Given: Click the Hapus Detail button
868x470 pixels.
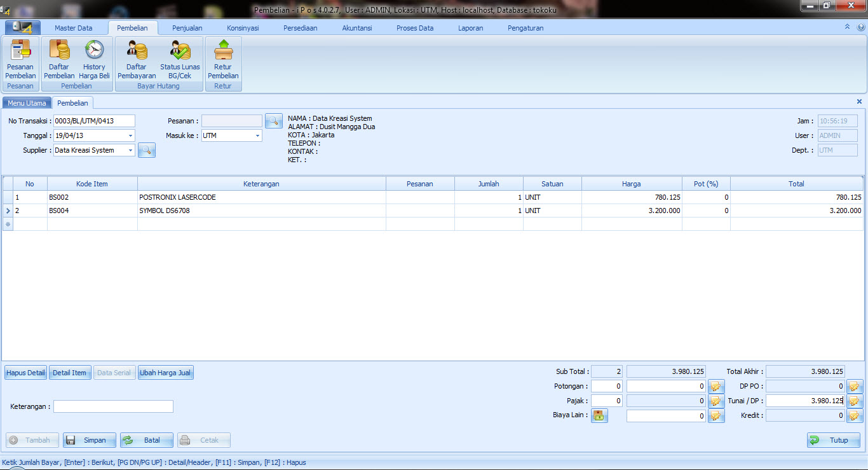Looking at the screenshot, I should (26, 373).
